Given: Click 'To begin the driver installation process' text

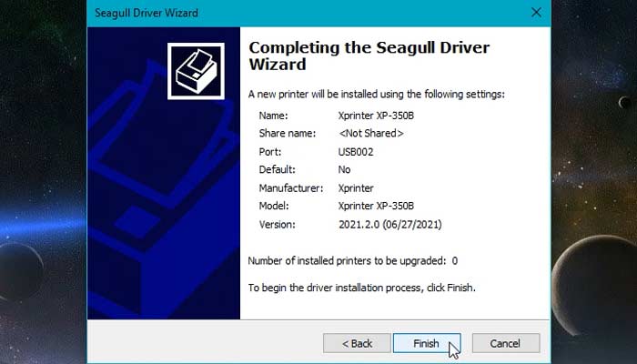Looking at the screenshot, I should (361, 288).
